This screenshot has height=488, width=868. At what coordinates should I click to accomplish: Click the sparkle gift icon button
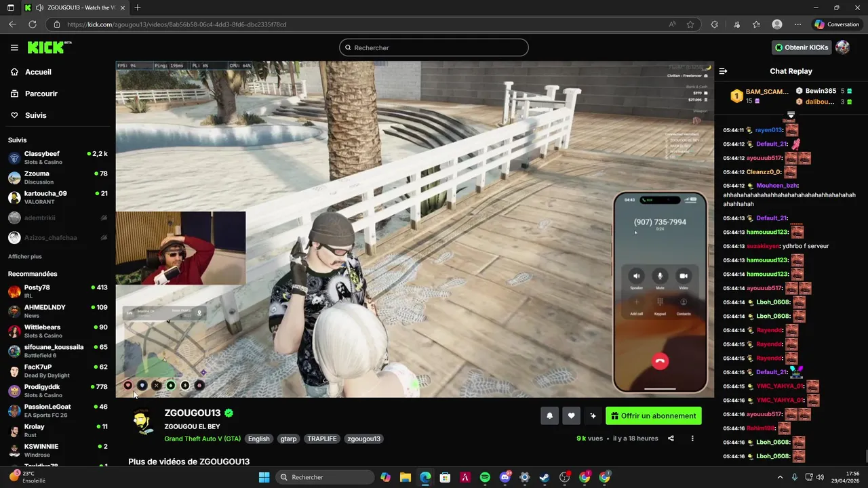pos(593,415)
